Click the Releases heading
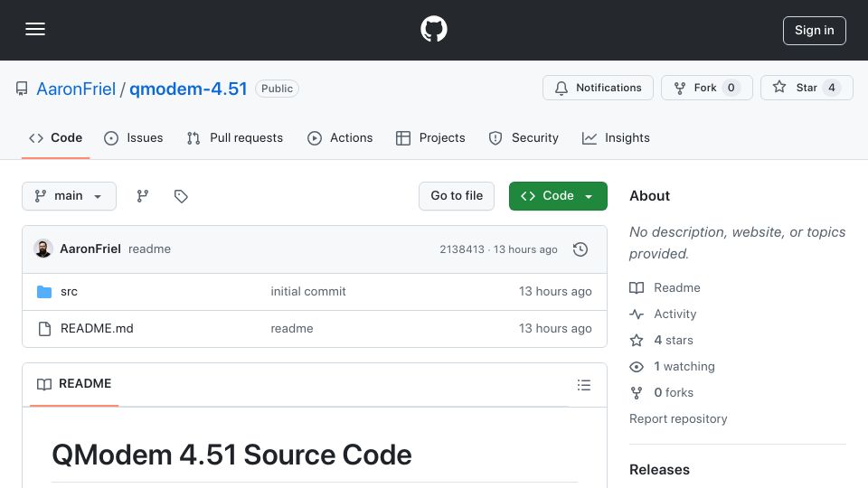 [x=659, y=470]
